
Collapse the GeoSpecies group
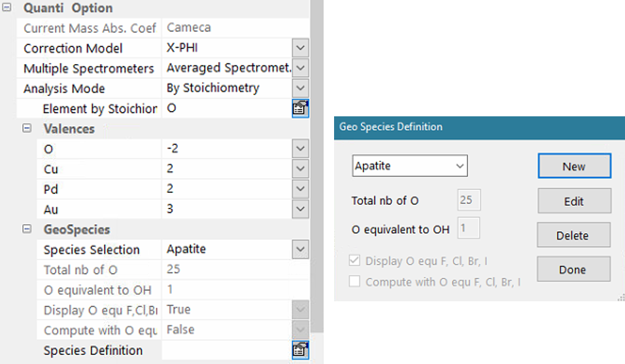click(27, 229)
